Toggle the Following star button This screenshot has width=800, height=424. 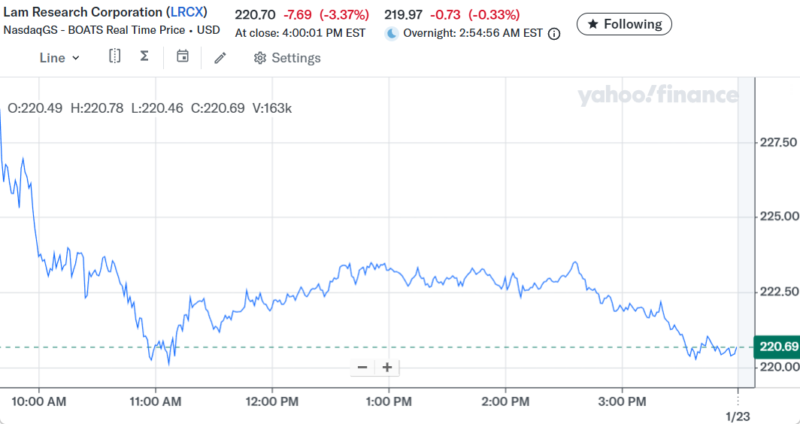click(624, 23)
